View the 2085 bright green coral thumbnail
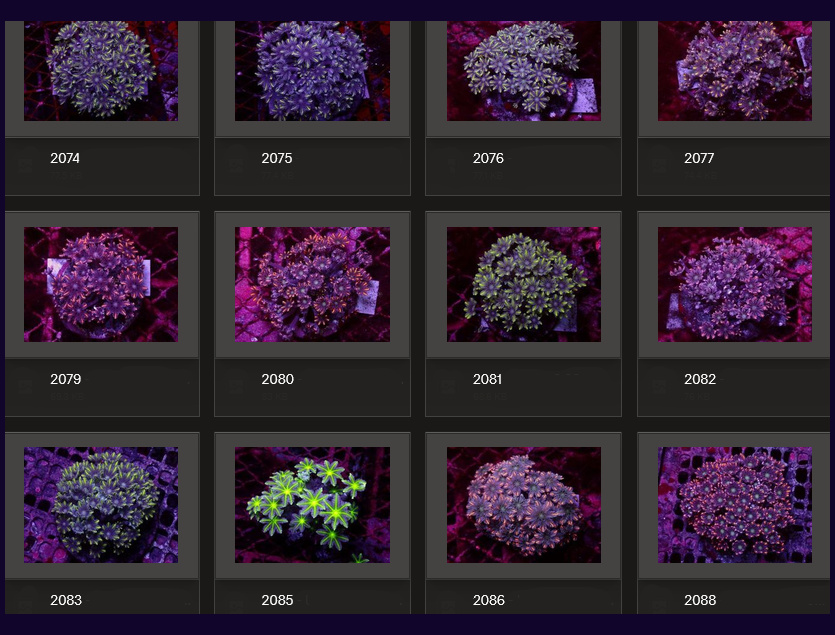 pyautogui.click(x=312, y=505)
